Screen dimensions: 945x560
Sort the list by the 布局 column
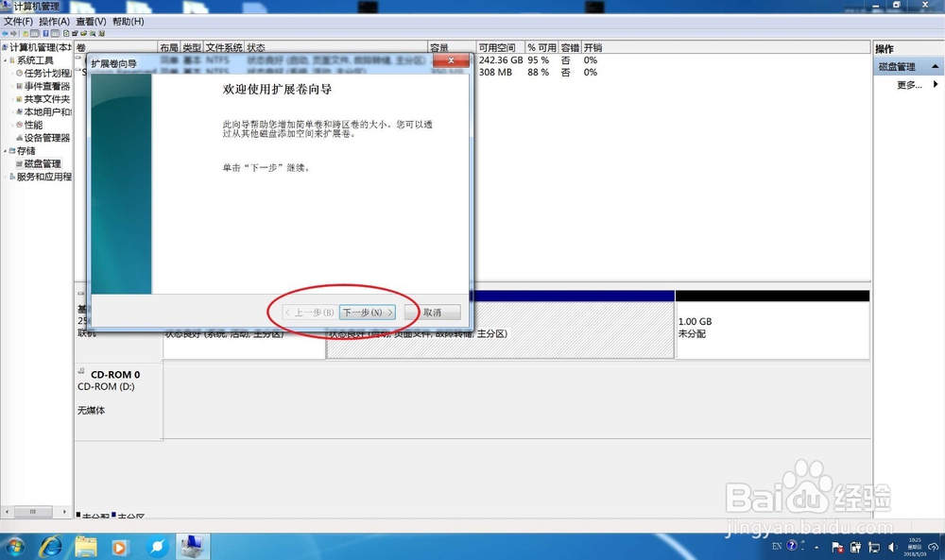(169, 47)
